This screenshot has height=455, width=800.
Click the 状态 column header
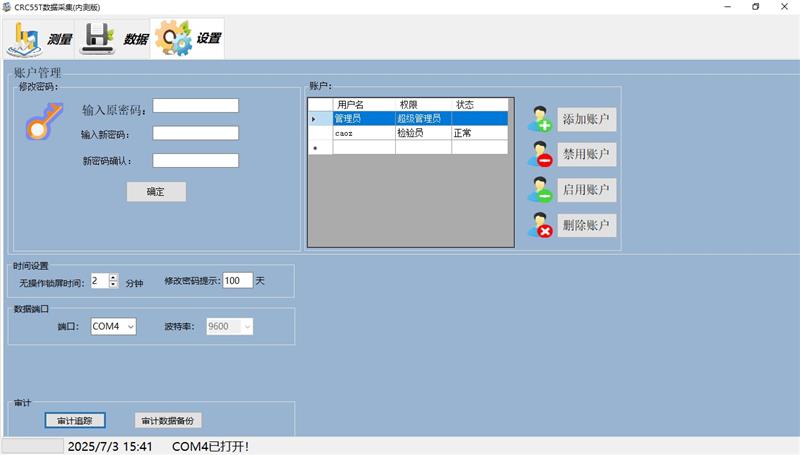point(480,105)
